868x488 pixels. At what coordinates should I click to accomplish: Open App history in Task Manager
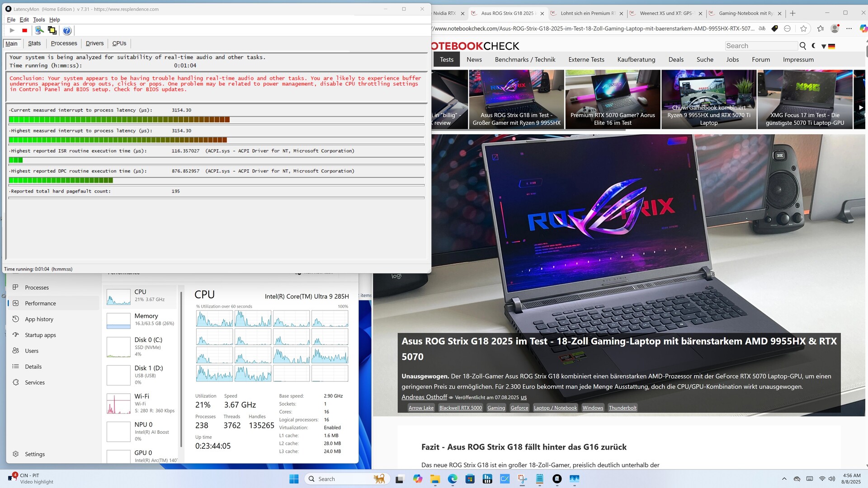point(53,319)
